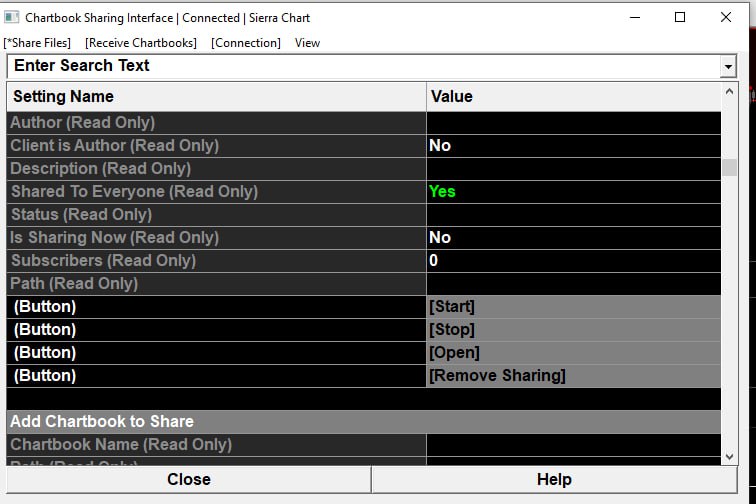Open the View menu
Screen dimensions: 756x504
[x=307, y=43]
